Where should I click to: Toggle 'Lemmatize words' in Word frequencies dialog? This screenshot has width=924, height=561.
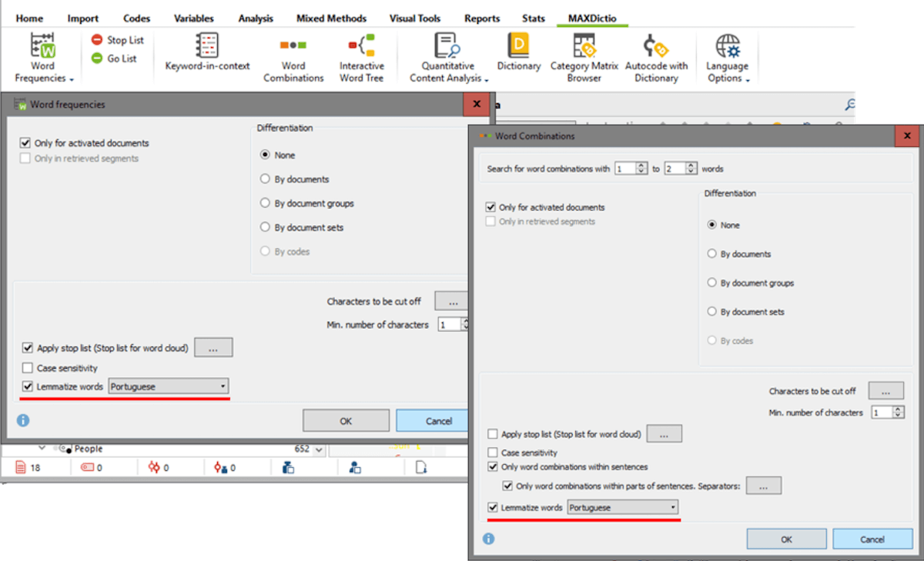[28, 386]
